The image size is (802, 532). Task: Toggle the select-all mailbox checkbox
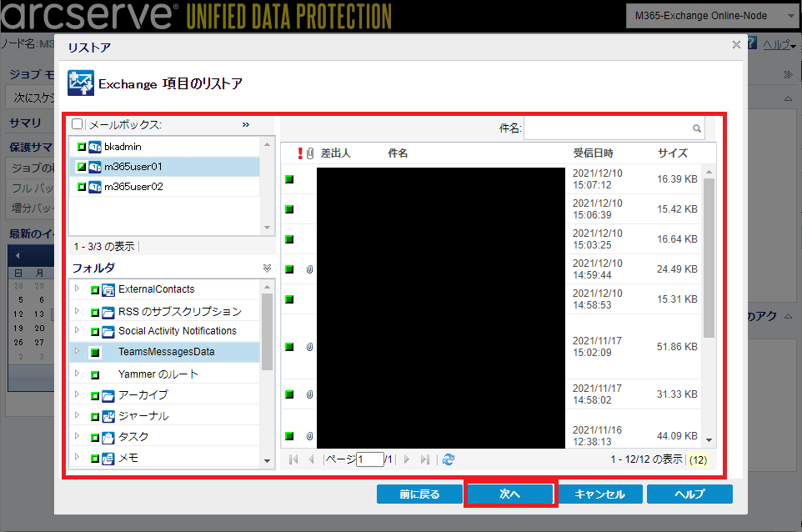pyautogui.click(x=78, y=123)
